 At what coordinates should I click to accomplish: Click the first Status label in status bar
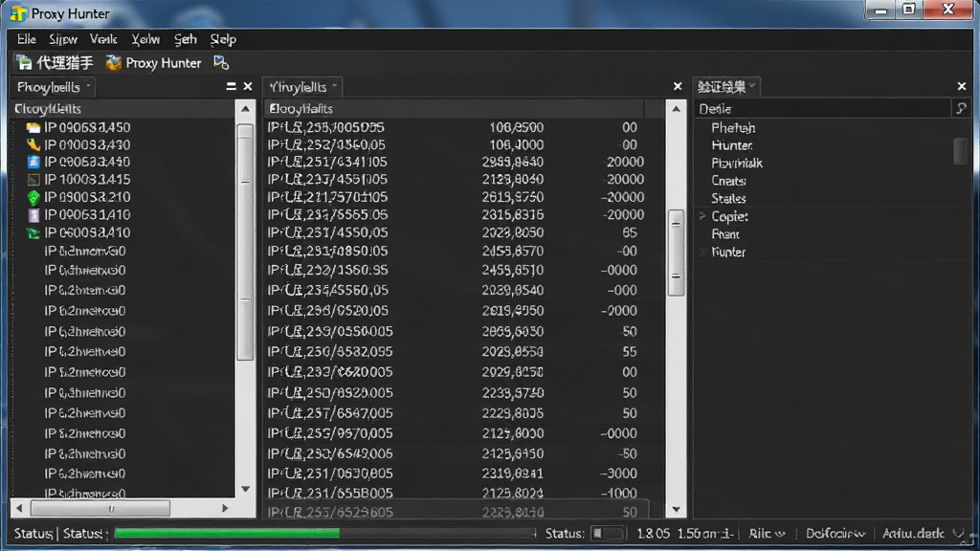tap(33, 534)
